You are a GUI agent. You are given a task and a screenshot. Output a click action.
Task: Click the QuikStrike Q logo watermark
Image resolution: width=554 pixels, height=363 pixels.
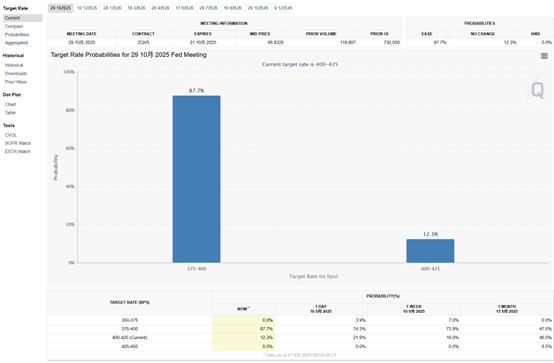[x=536, y=89]
